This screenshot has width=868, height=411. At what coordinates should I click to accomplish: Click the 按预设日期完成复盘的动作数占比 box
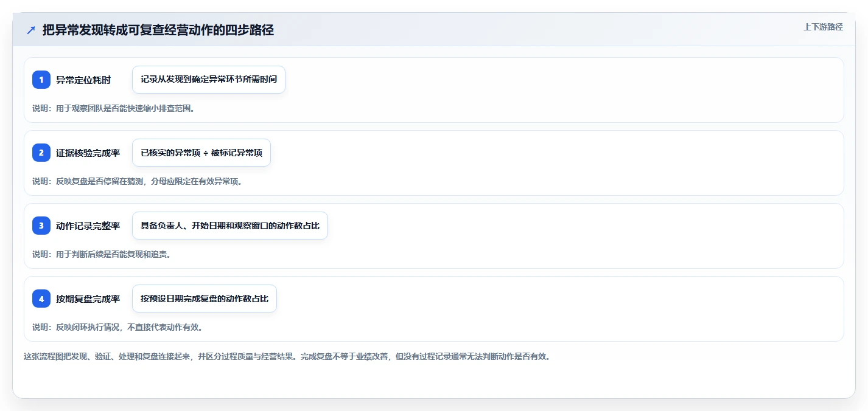[x=205, y=299]
